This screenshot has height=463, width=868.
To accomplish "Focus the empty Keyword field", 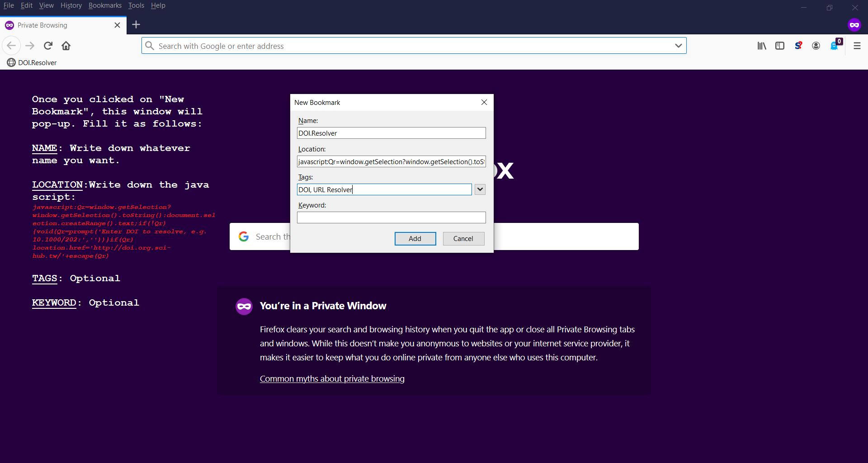I will click(x=392, y=217).
